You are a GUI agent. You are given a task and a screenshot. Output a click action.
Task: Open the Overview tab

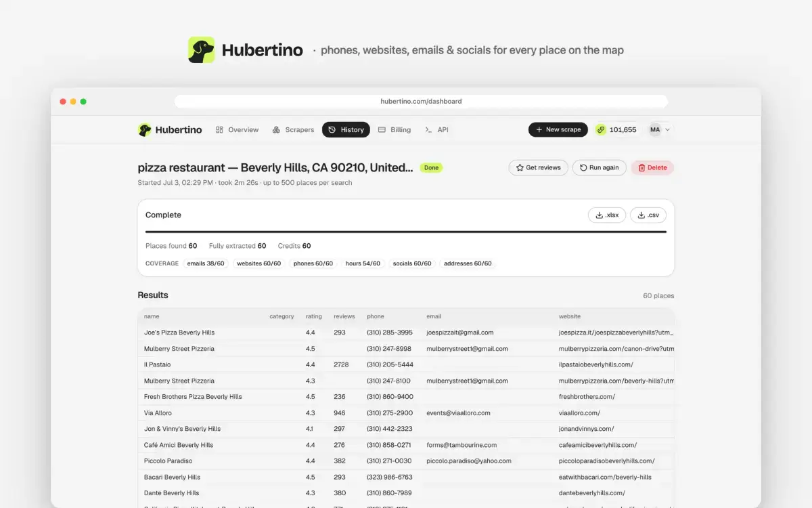237,129
